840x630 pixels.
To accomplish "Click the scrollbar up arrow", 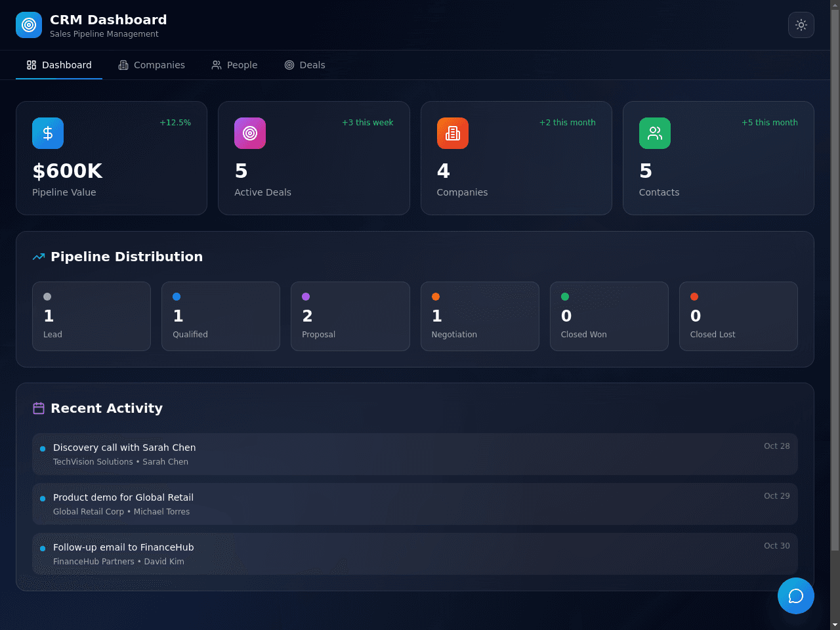I will click(835, 5).
